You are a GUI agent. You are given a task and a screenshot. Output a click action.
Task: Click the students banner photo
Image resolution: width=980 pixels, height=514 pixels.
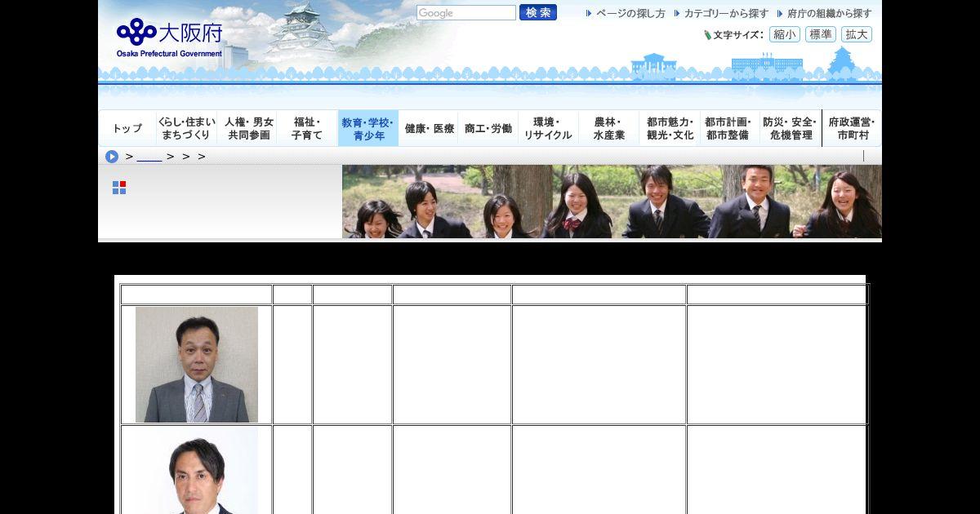[612, 202]
